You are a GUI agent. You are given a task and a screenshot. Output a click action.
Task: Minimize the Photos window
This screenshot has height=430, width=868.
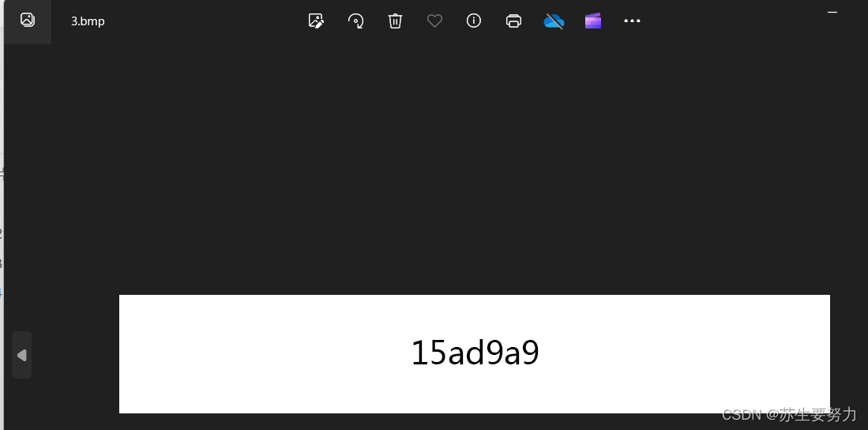[x=832, y=12]
